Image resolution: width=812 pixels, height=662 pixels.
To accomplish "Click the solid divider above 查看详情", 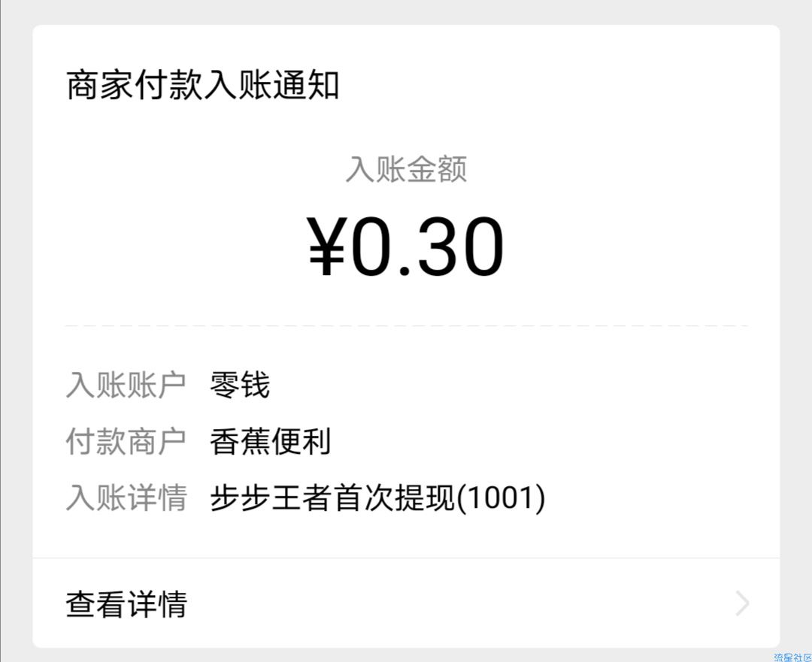I will pos(406,558).
